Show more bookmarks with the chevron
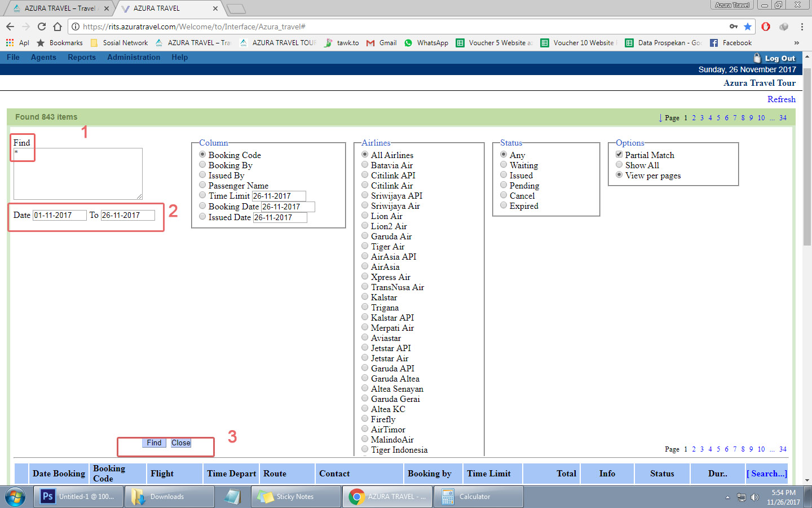This screenshot has width=812, height=508. (x=796, y=42)
